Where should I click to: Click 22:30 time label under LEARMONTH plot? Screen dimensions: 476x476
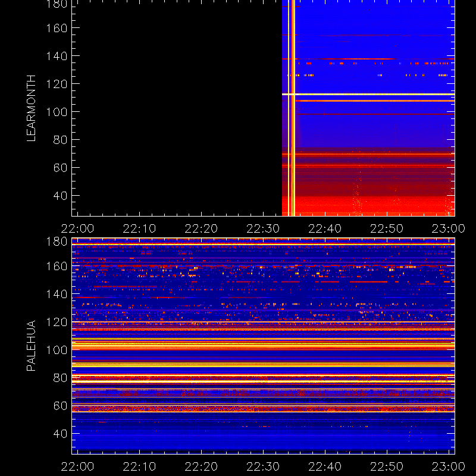point(263,228)
